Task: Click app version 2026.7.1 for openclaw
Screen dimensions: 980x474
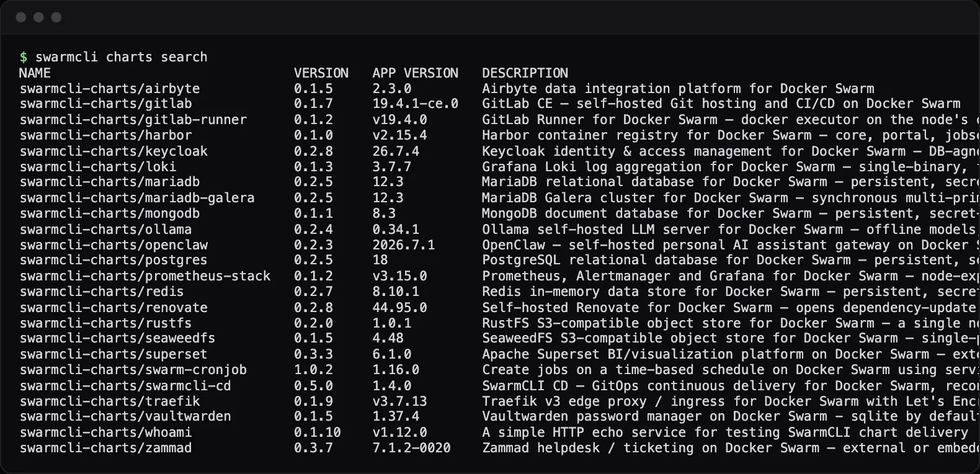Action: (x=403, y=245)
